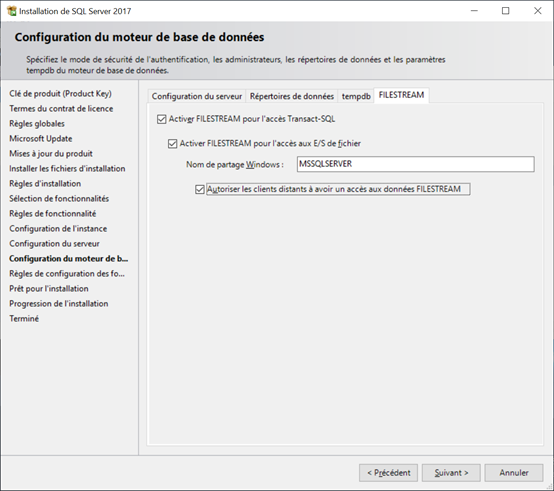Select Termes du contrat de licence step

(x=61, y=108)
